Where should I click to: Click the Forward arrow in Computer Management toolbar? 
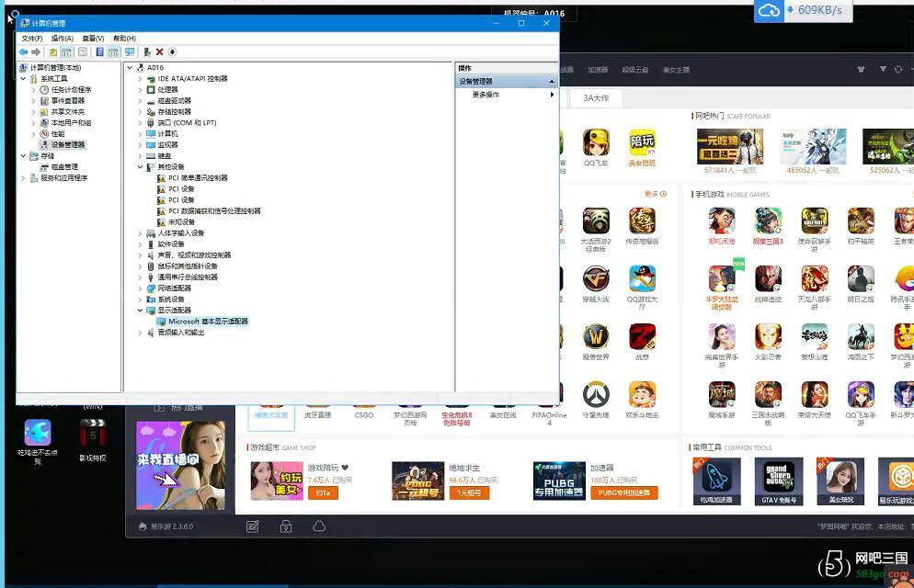pyautogui.click(x=36, y=52)
